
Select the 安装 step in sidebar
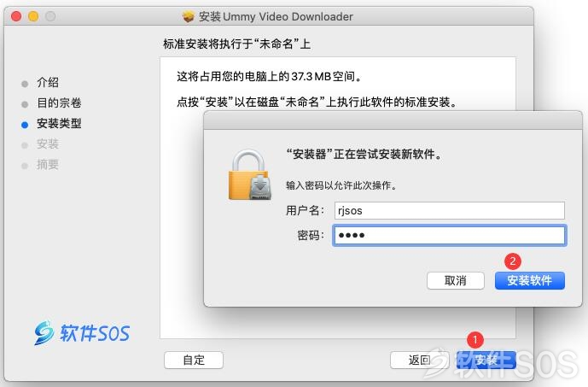click(48, 144)
